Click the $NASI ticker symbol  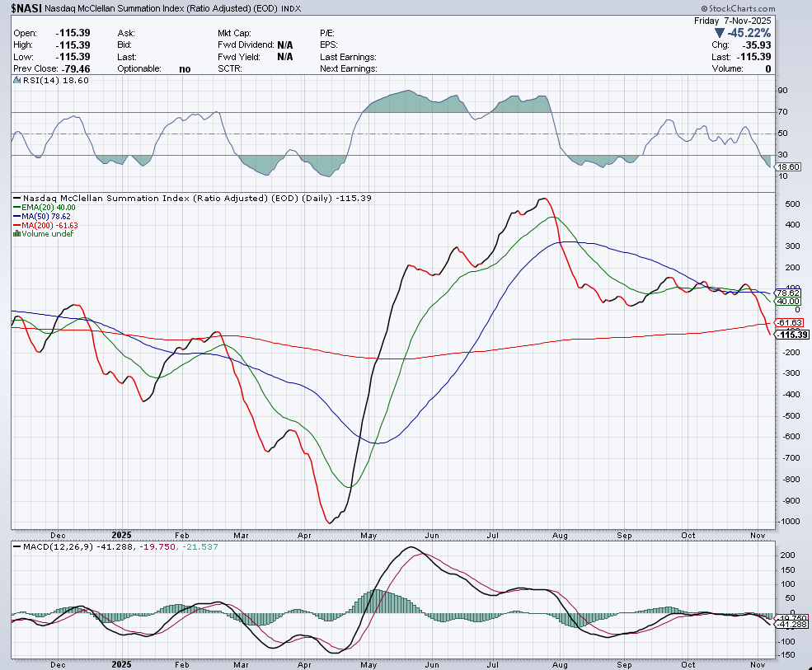coord(26,8)
